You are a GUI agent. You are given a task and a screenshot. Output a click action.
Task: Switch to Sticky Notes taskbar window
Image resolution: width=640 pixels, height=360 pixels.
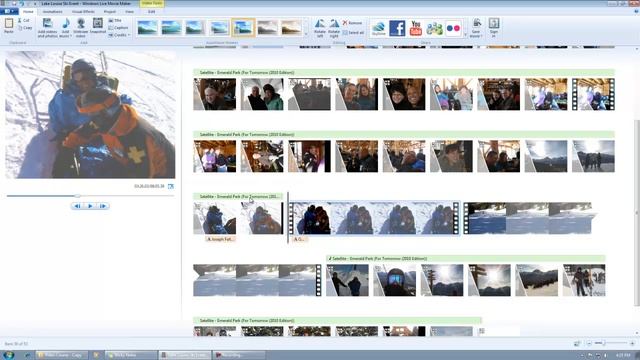(x=131, y=355)
